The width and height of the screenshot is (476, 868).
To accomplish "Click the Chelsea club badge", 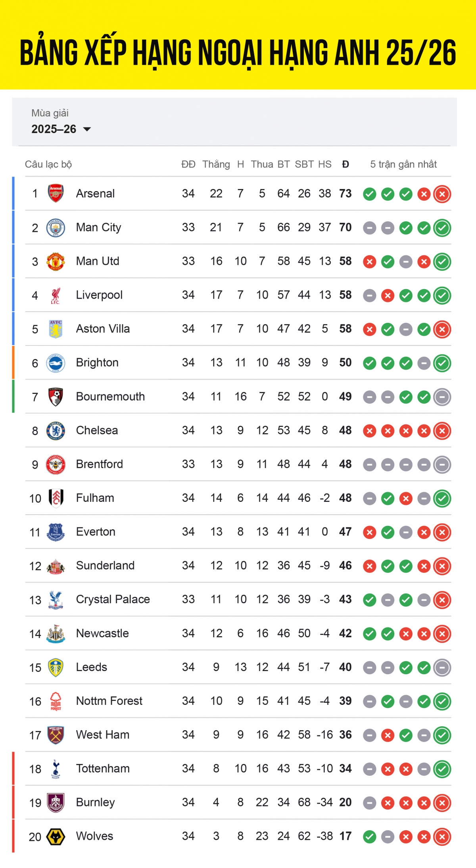I will 56,430.
